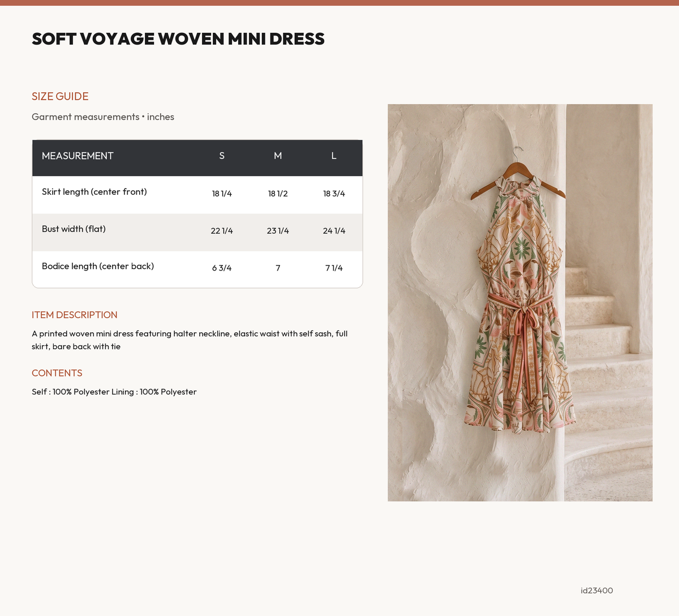Select the L size column header
Viewport: 679px width, 616px height.
pos(334,156)
